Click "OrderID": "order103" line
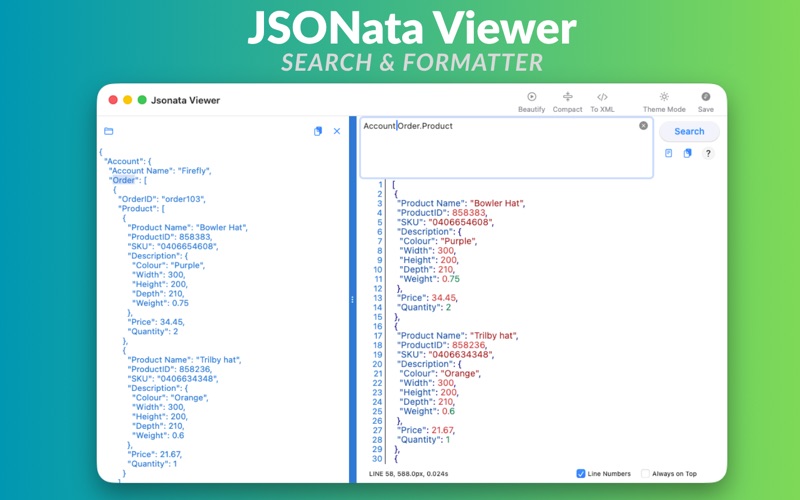 pos(162,199)
